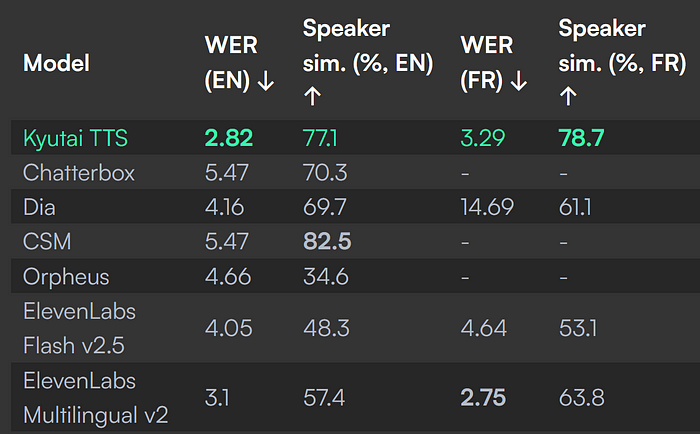Select ElevenLabs Flash v2.5 row label
The width and height of the screenshot is (700, 434).
pos(79,328)
